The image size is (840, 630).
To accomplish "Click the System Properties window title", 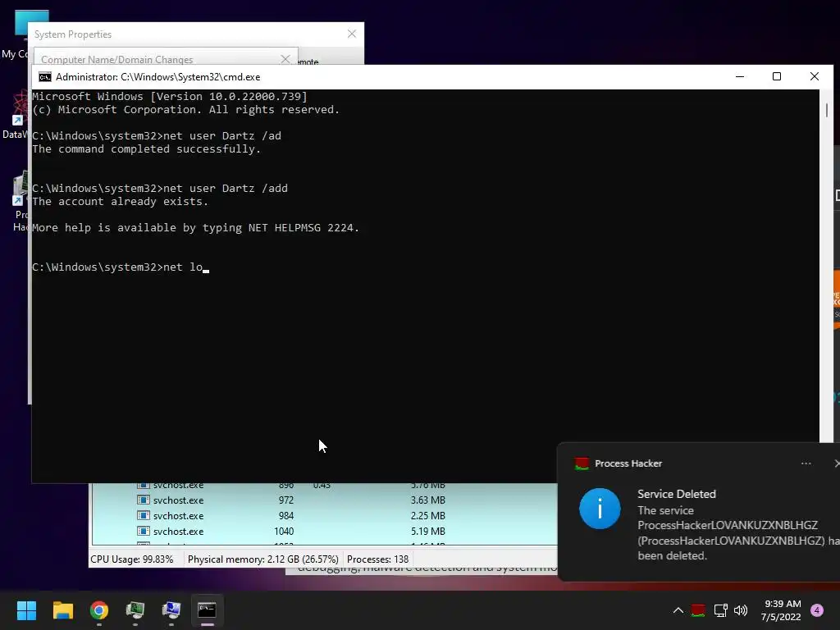I will click(x=73, y=34).
